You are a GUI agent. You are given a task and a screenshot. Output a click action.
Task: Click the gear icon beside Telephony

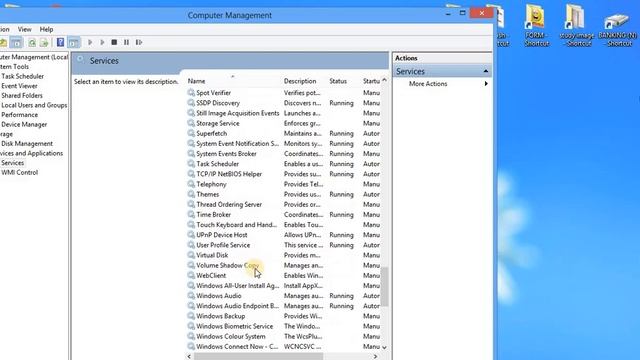pos(191,184)
